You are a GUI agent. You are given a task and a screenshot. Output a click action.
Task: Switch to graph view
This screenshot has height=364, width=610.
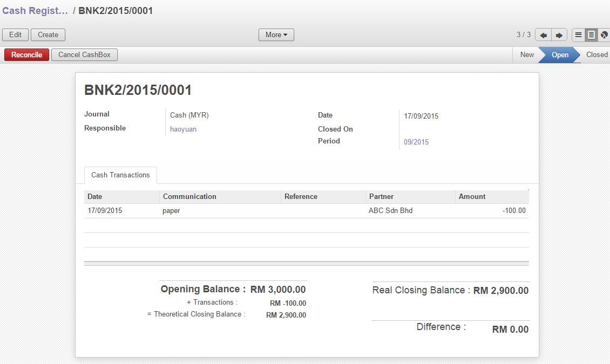coord(604,35)
